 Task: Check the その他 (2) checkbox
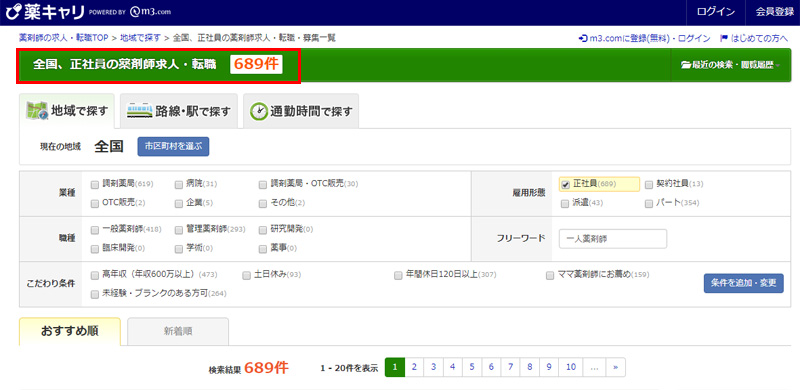pos(263,203)
